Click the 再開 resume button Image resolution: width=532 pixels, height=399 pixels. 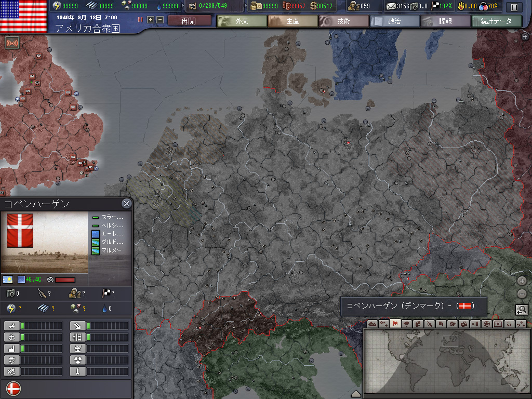(189, 21)
